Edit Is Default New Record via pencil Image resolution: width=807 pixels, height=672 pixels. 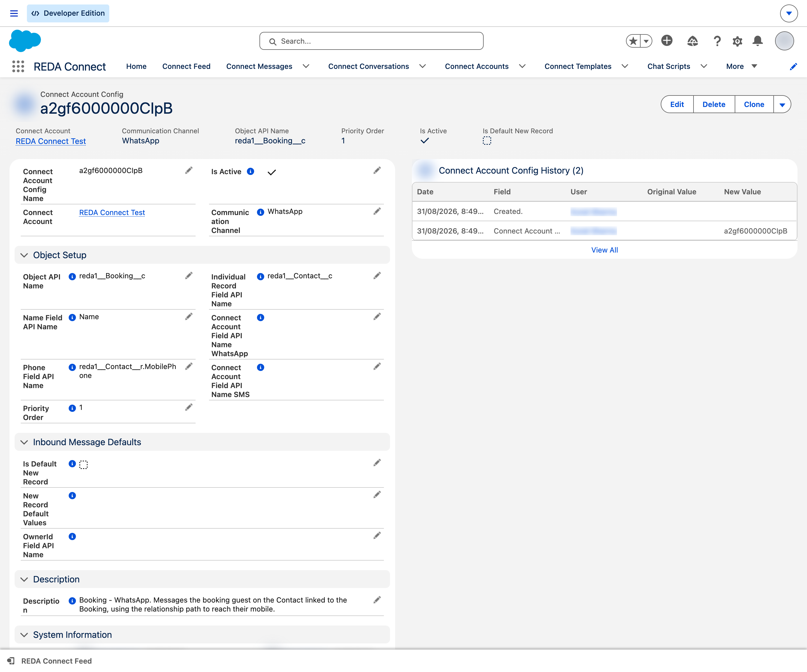coord(377,463)
